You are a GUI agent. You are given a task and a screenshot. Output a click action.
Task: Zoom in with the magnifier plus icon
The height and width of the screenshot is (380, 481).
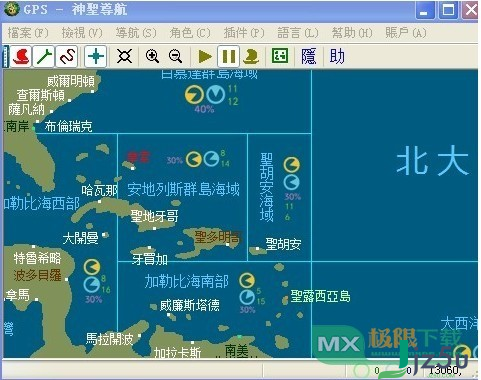tap(152, 56)
